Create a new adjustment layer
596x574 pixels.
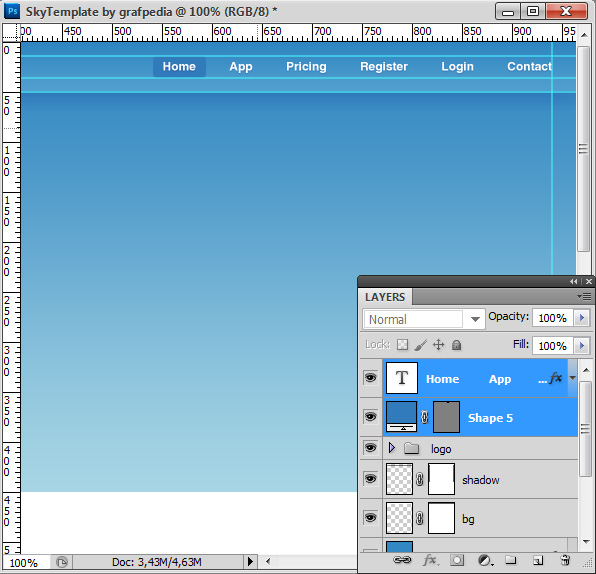[485, 560]
